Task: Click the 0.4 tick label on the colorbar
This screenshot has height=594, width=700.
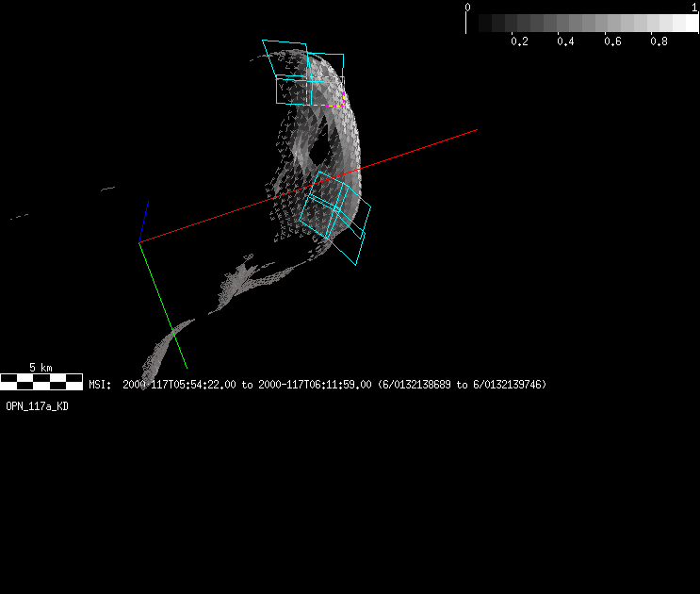Action: pyautogui.click(x=565, y=41)
